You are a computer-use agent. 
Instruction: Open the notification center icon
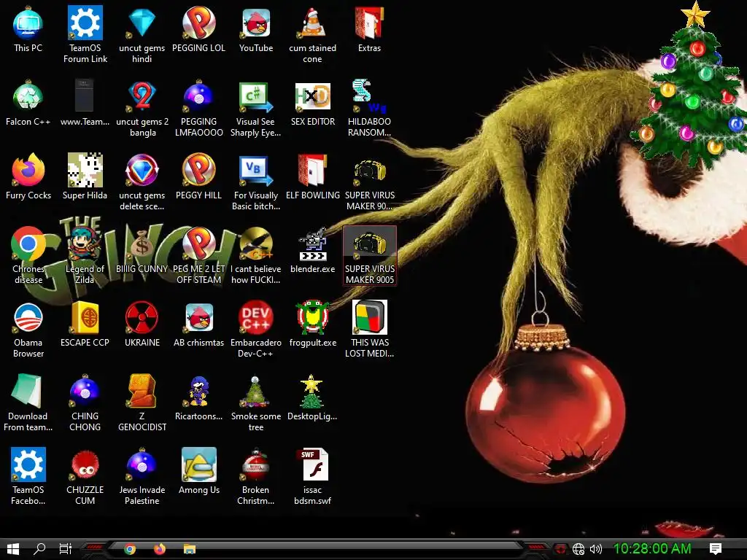pyautogui.click(x=716, y=549)
